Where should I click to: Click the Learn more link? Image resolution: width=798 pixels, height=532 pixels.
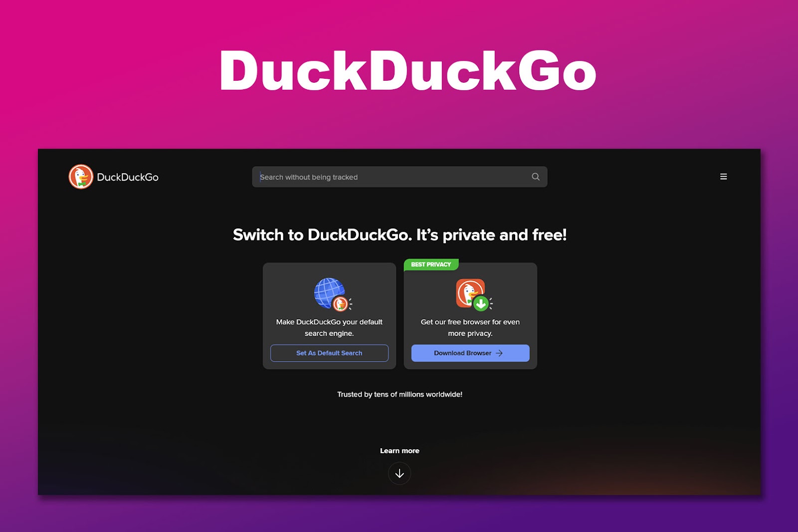(399, 451)
